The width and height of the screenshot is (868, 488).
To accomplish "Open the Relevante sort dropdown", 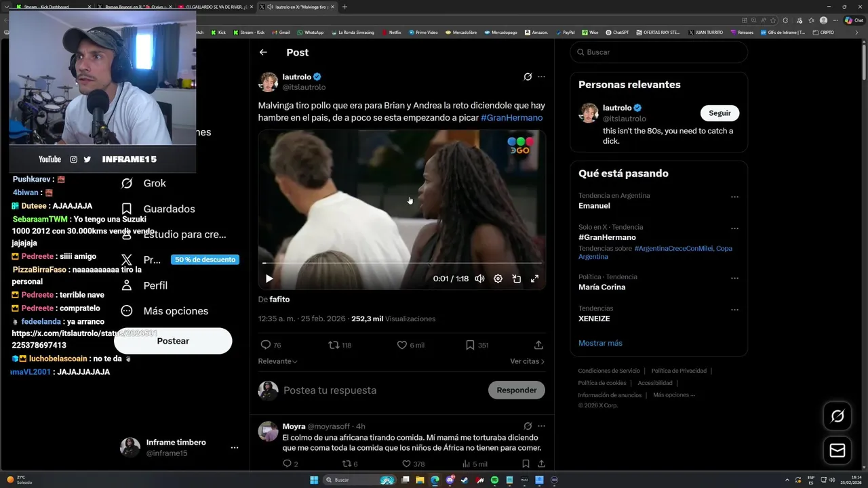I will 277,361.
